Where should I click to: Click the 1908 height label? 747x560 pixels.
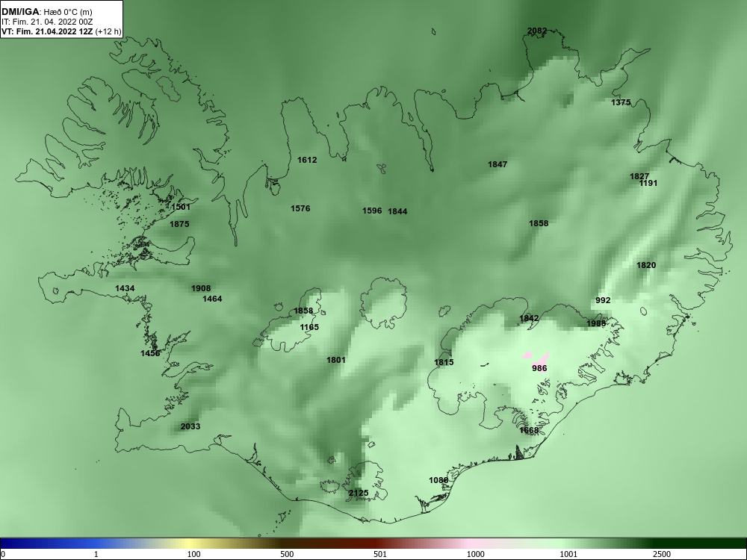(200, 288)
